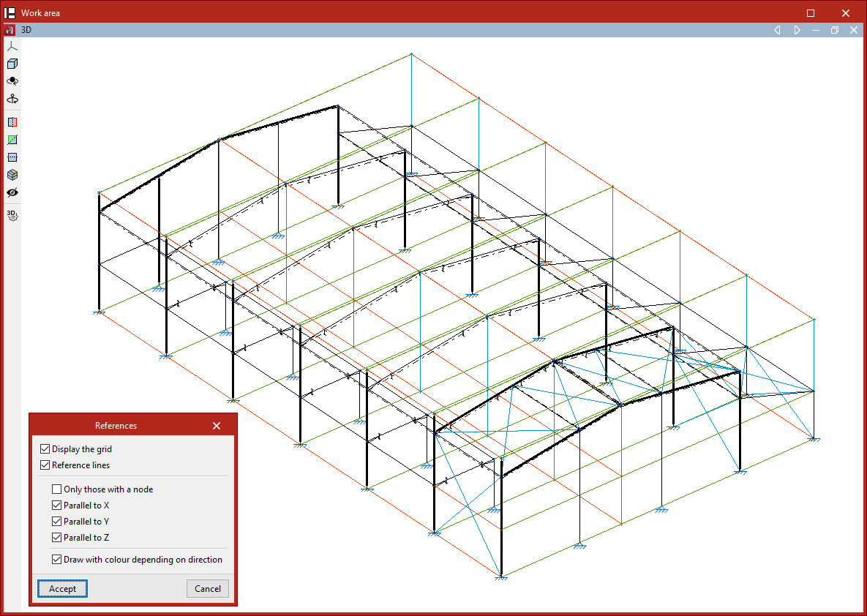Image resolution: width=867 pixels, height=616 pixels.
Task: Restore the 3D sub-window
Action: tap(835, 30)
